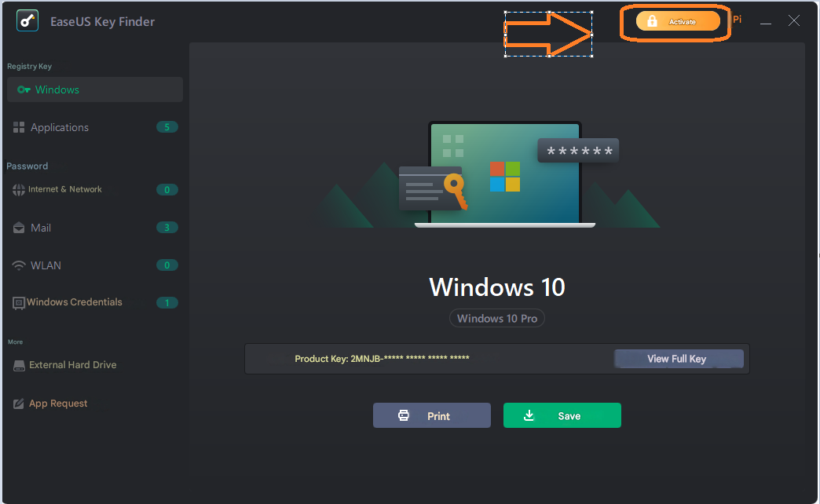Close the Key Finder window

tap(794, 21)
